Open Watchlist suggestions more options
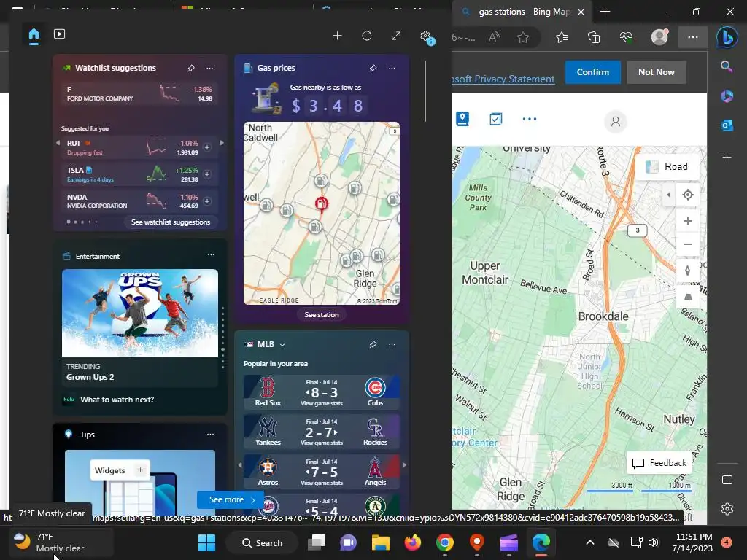The width and height of the screenshot is (747, 560). pos(209,68)
